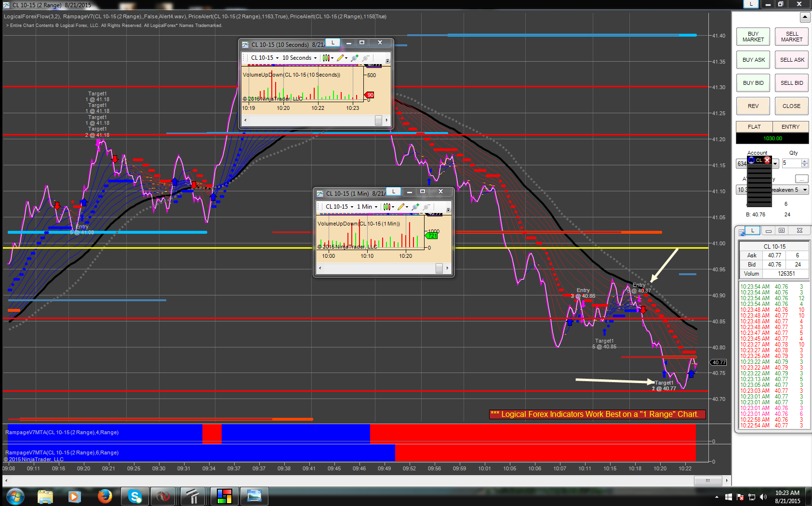
Task: Launch Windows Media Player from taskbar
Action: pos(74,496)
